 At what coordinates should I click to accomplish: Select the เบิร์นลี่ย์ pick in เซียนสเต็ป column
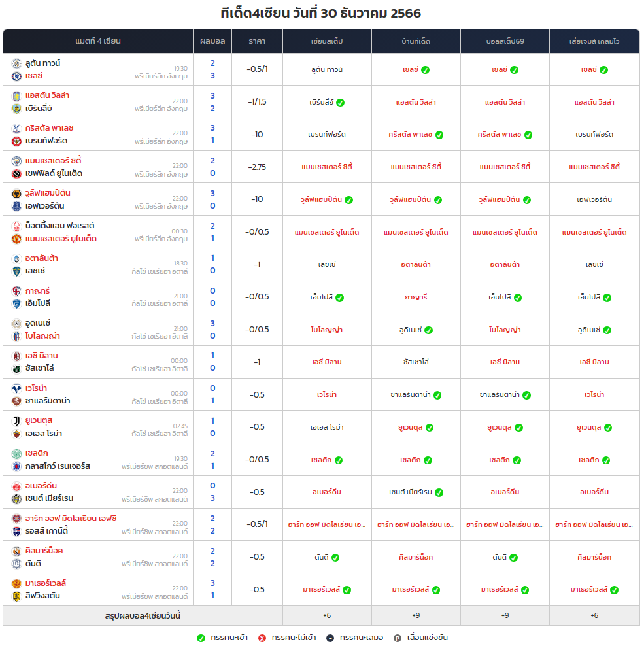[x=322, y=102]
